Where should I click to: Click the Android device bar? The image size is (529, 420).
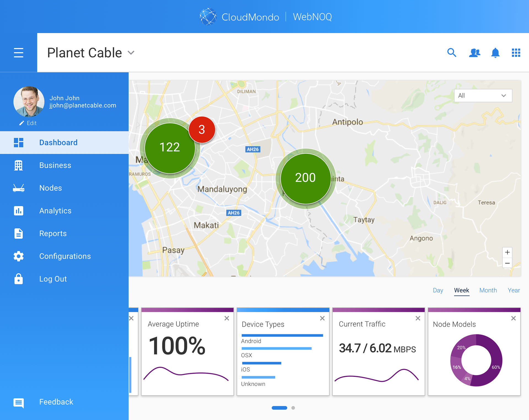(282, 335)
